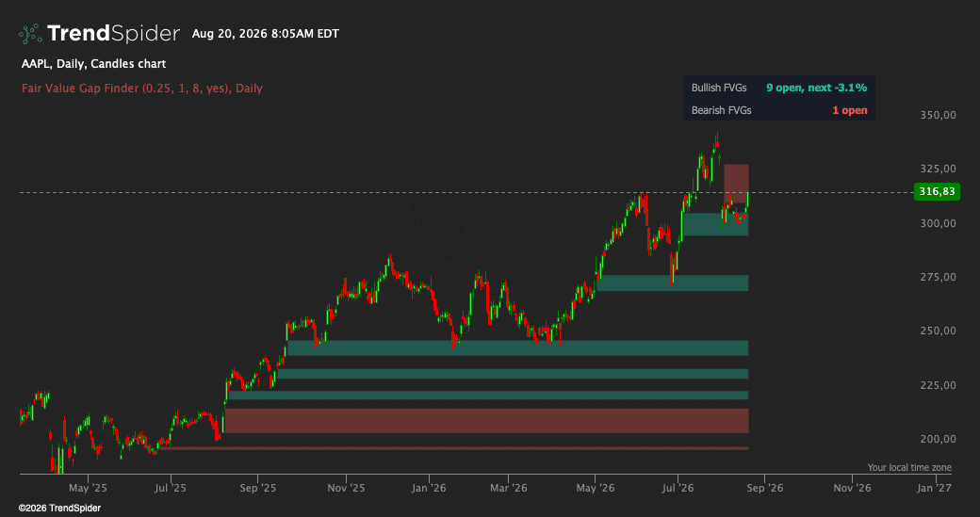Click the AAPL, Daily, Candles chart title
Viewport: 980px width, 517px height.
point(93,64)
